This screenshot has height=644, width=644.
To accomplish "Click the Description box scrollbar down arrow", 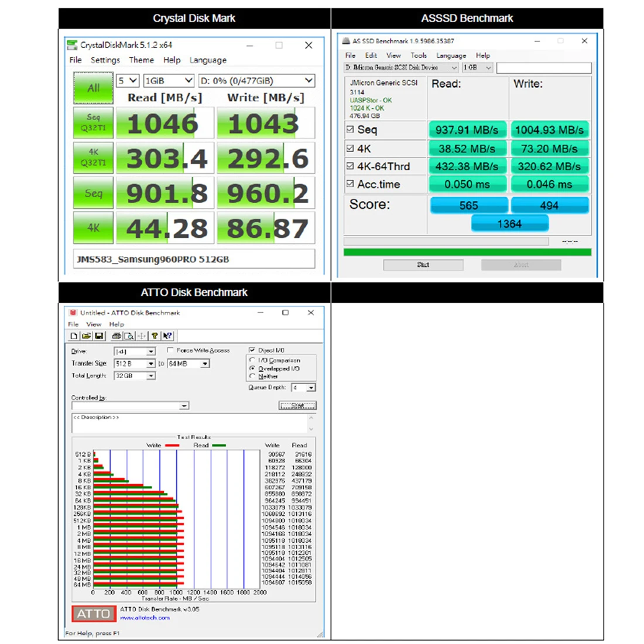I will coord(311,429).
